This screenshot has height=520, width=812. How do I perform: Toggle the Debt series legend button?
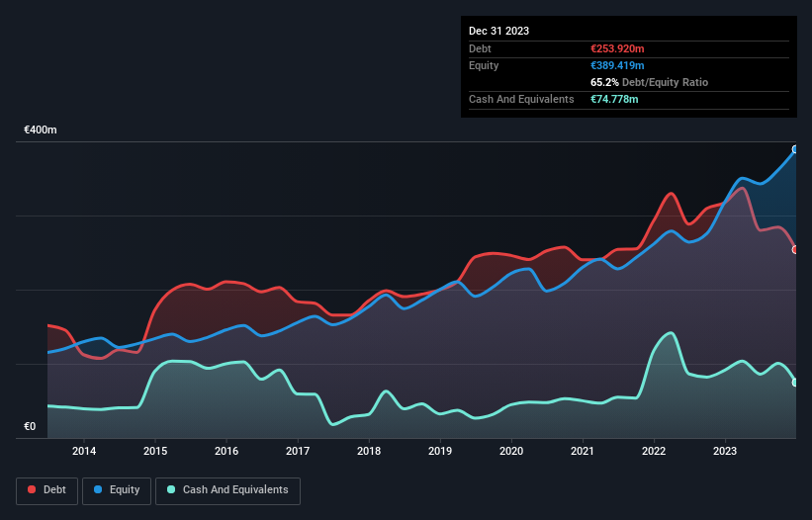[47, 490]
